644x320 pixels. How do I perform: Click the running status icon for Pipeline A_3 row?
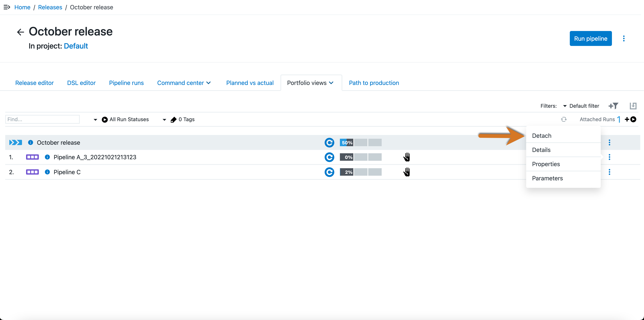click(x=329, y=157)
